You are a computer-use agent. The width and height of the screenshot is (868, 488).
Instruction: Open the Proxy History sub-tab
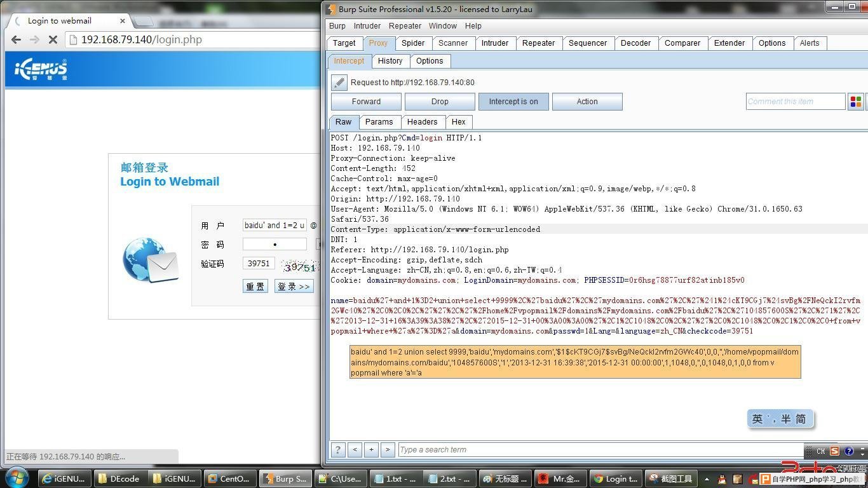[x=390, y=61]
